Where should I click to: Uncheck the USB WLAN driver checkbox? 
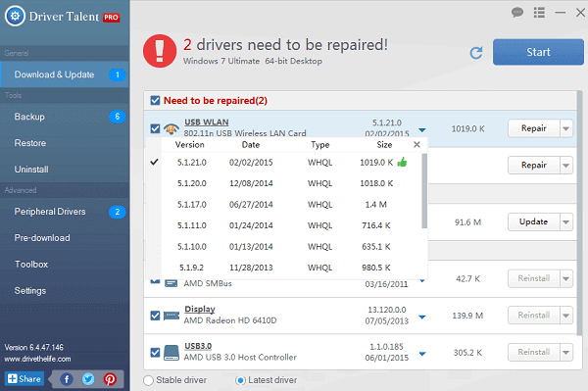coord(155,128)
